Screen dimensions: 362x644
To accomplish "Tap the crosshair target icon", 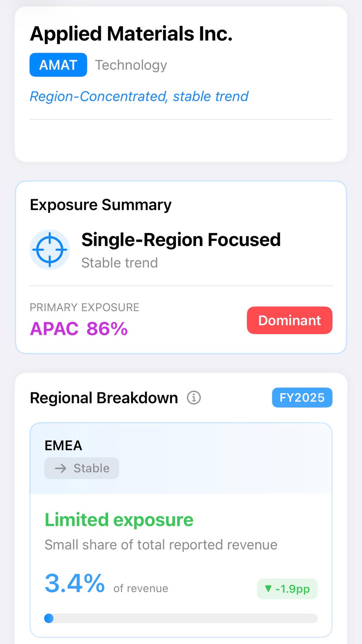I will tap(50, 250).
